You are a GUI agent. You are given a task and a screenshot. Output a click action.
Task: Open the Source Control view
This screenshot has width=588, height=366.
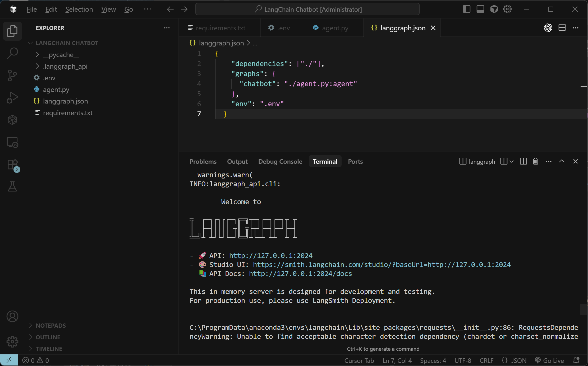(12, 76)
